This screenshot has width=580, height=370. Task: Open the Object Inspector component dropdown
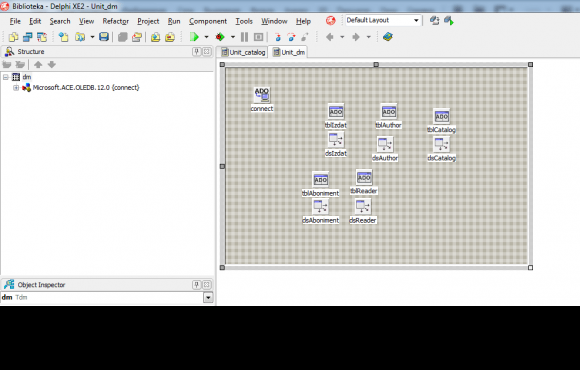point(208,297)
